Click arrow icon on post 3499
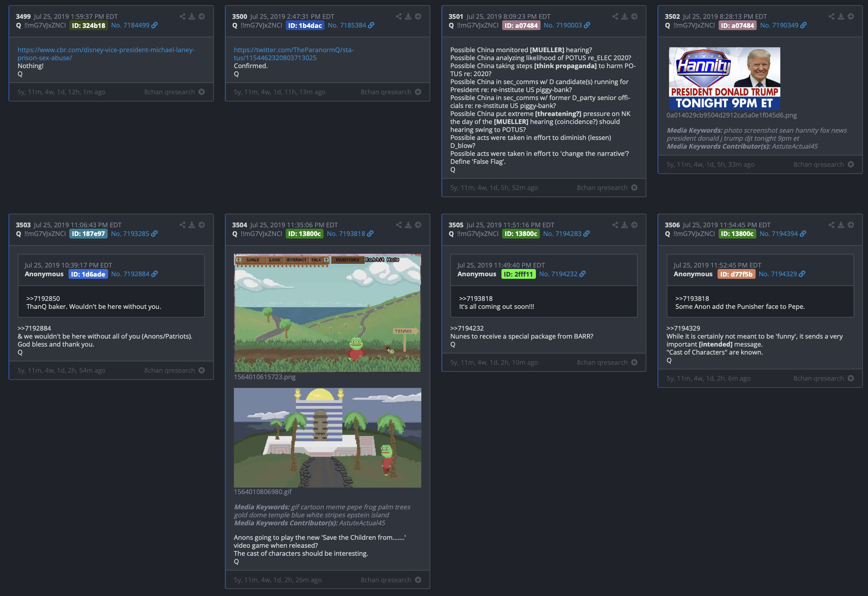This screenshot has width=868, height=596. (x=202, y=16)
